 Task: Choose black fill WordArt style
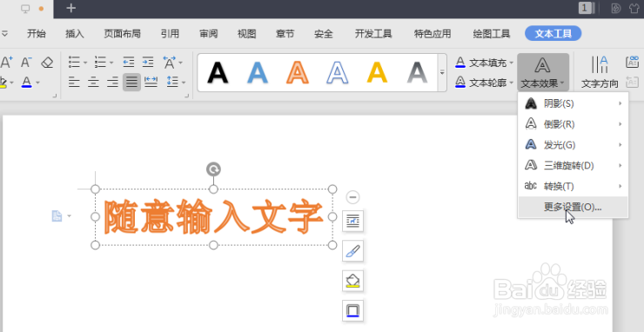(x=218, y=73)
